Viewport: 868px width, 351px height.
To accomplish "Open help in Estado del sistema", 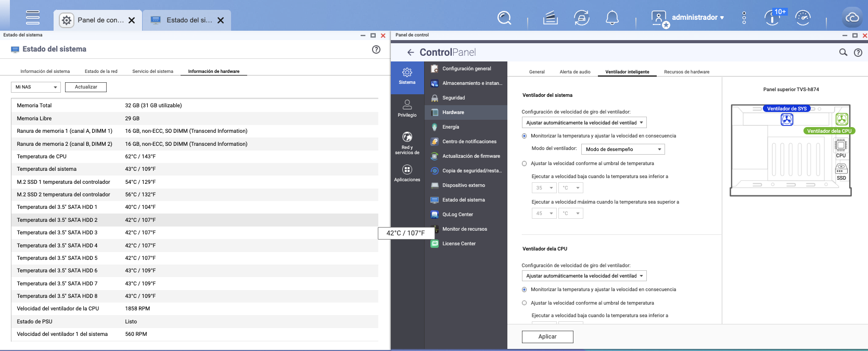I will tap(376, 49).
